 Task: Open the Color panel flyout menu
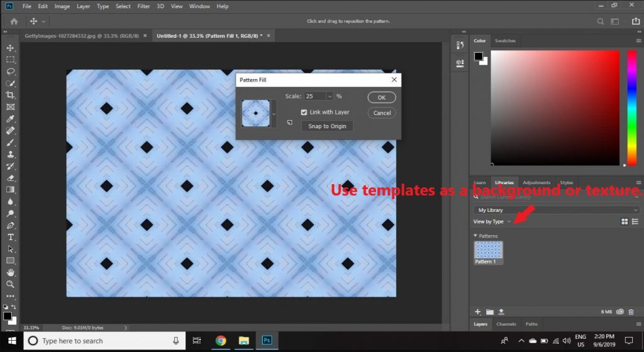click(x=638, y=41)
